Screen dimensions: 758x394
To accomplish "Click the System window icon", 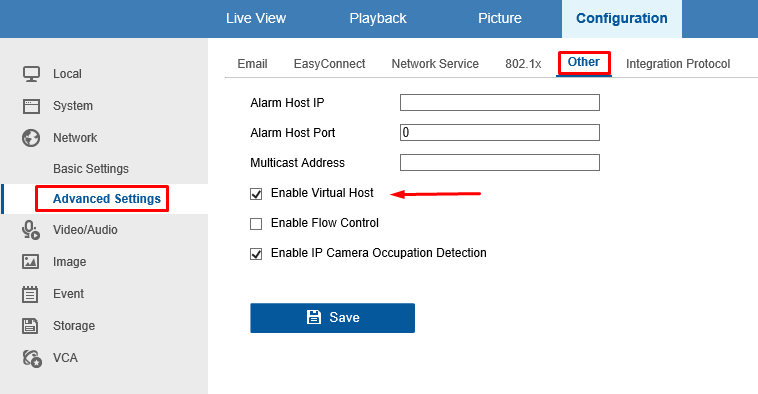I will (x=31, y=106).
